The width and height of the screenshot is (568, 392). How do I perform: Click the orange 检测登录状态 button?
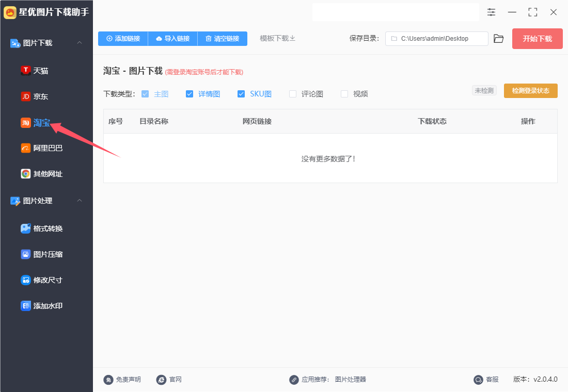point(531,91)
